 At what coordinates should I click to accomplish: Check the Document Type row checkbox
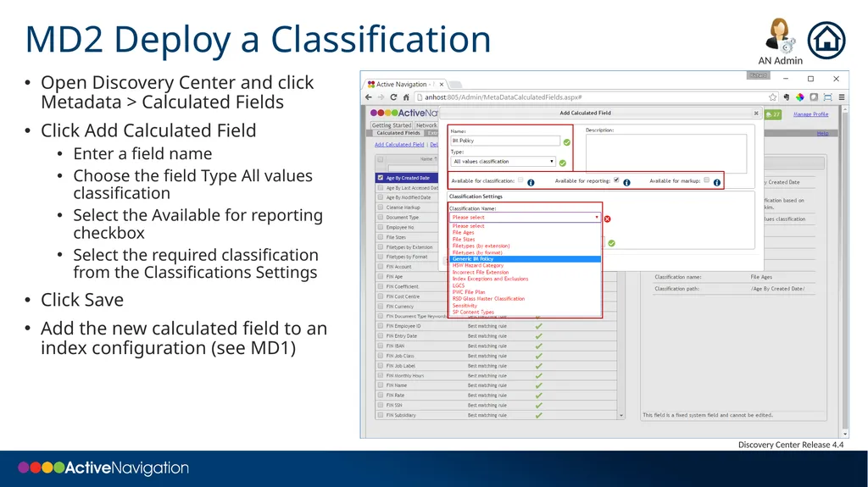pyautogui.click(x=381, y=217)
